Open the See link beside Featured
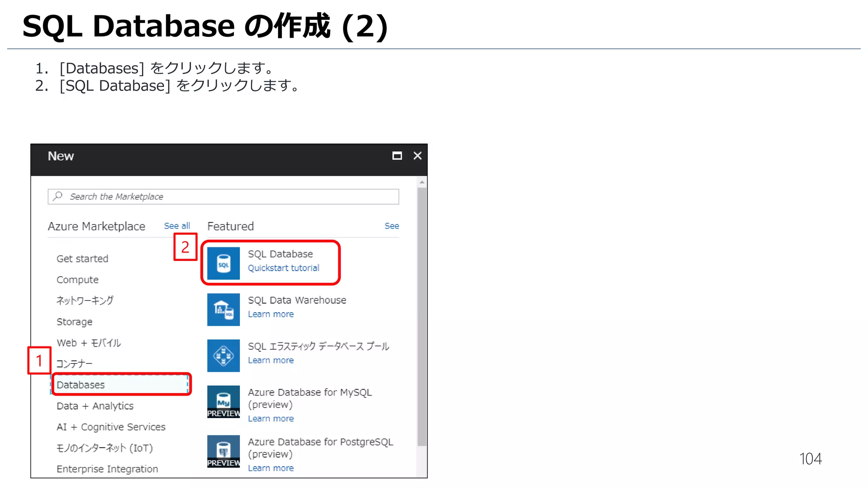This screenshot has width=868, height=488. [392, 226]
